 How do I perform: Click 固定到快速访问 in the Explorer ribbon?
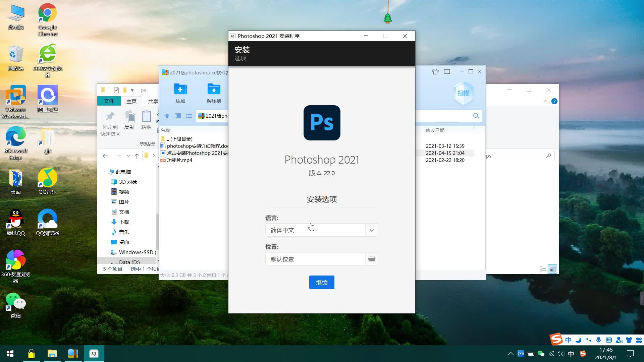110,123
